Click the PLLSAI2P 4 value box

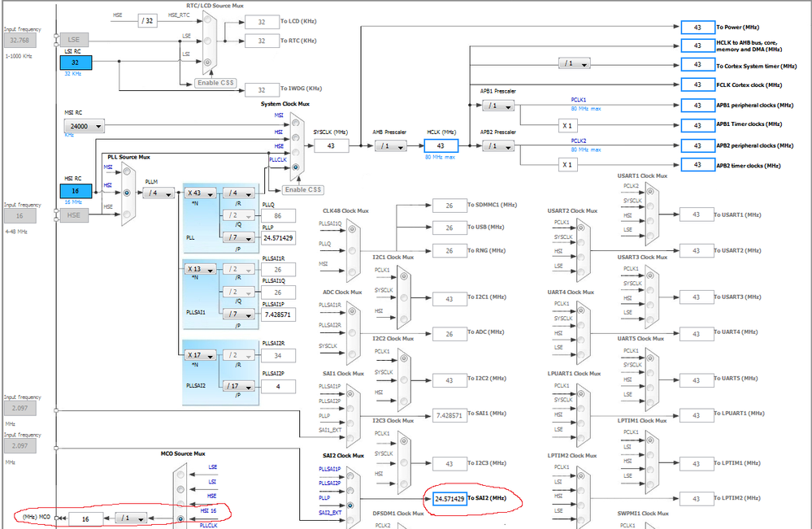coord(278,386)
